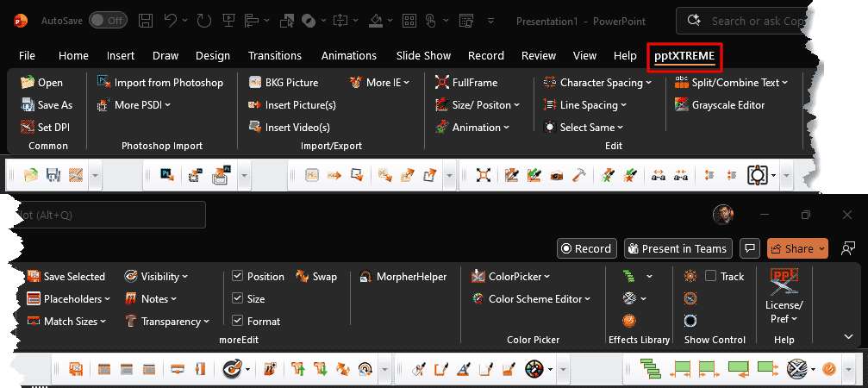Click color wheel icon in bottom toolbar
Viewport: 868px width, 388px height.
click(534, 369)
